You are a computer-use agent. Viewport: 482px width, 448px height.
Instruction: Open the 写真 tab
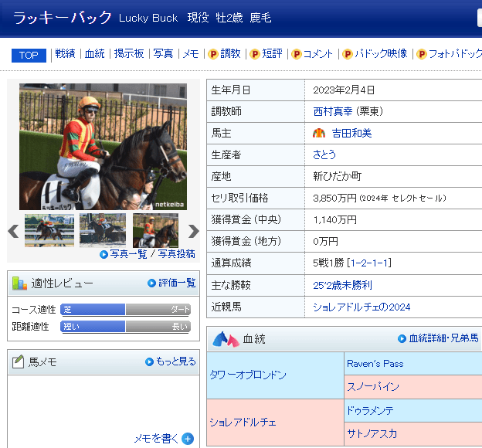tap(163, 54)
